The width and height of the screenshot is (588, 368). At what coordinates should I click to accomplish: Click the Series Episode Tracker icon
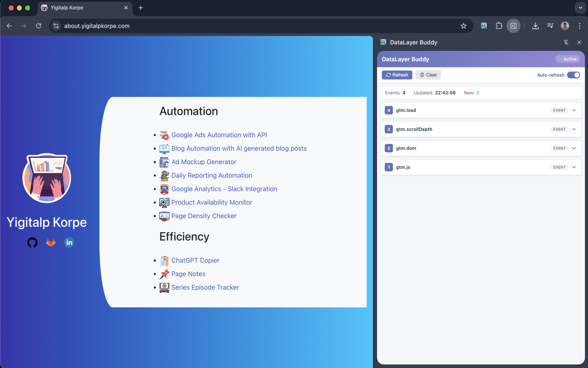(x=164, y=287)
